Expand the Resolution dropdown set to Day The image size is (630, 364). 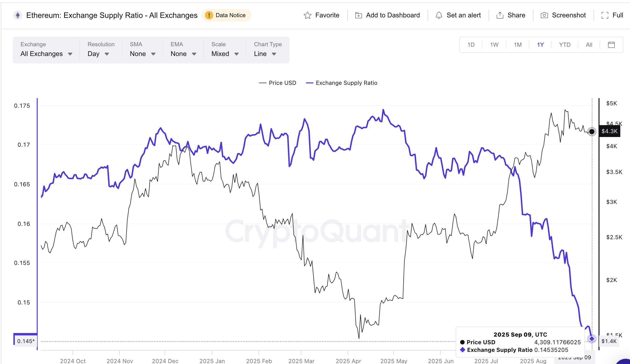coord(98,53)
